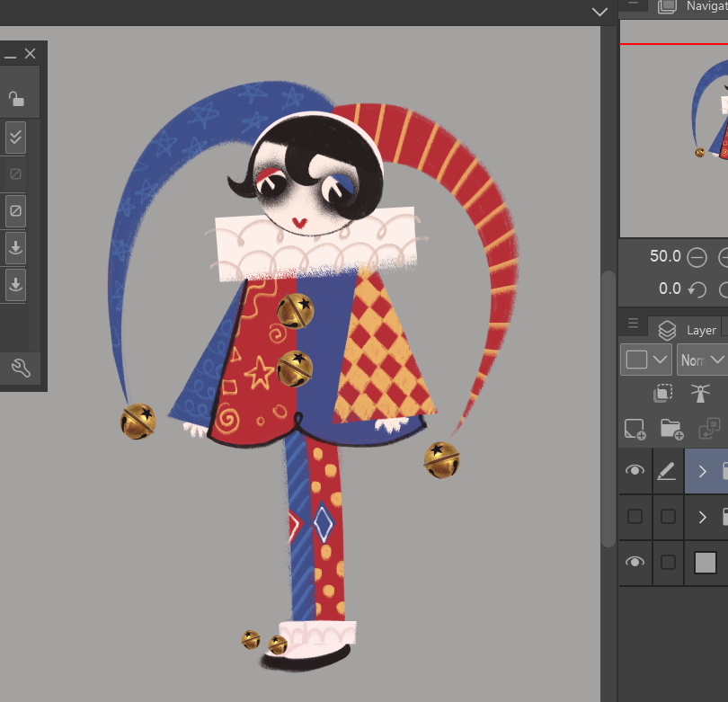The height and width of the screenshot is (702, 728).
Task: Click the 0.0 rotation value
Action: tap(670, 289)
